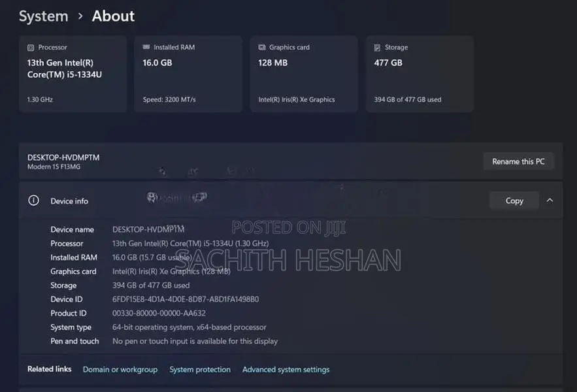Collapse the Device info section chevron

[x=550, y=201]
